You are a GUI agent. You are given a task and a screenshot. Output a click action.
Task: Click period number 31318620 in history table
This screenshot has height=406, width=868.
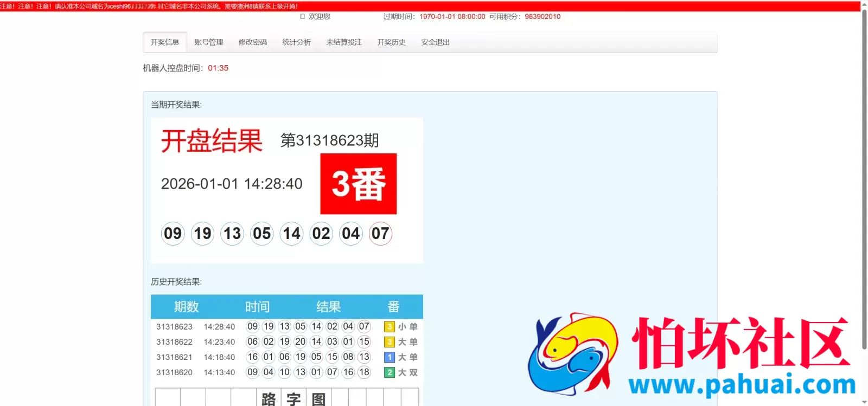point(174,372)
